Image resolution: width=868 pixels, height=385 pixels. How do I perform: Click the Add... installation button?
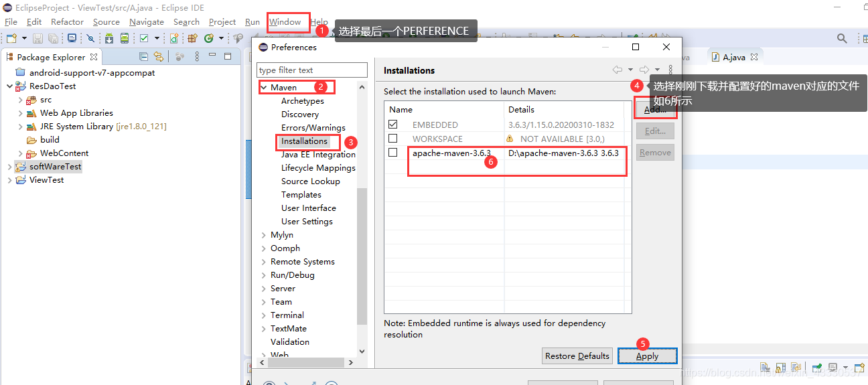[655, 110]
